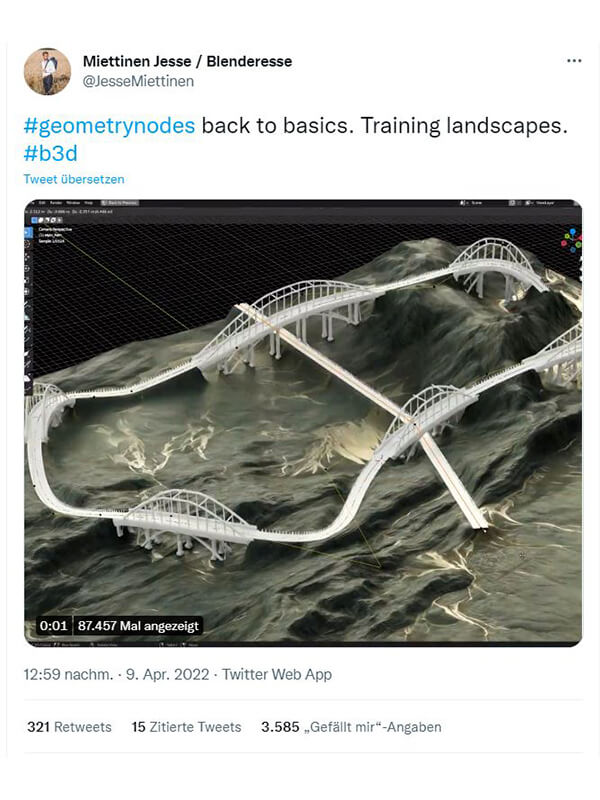
Task: Select the Blender Rotate tool in toolbar
Action: 27,268
